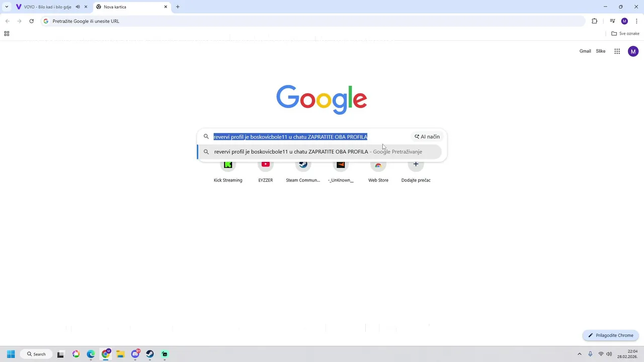Click the search magnifier icon in search box
The width and height of the screenshot is (644, 362).
pos(206,137)
